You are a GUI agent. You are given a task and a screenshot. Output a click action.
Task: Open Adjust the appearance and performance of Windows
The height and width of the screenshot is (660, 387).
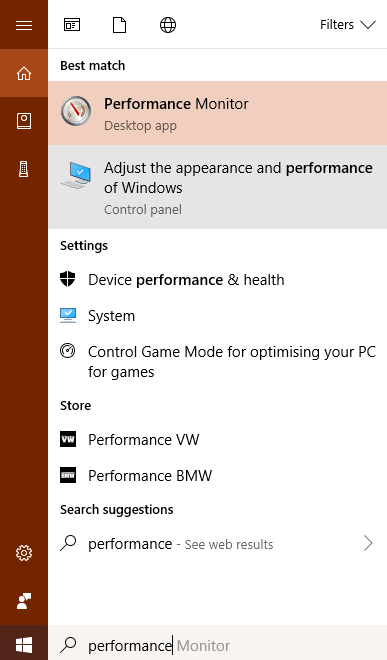(218, 187)
